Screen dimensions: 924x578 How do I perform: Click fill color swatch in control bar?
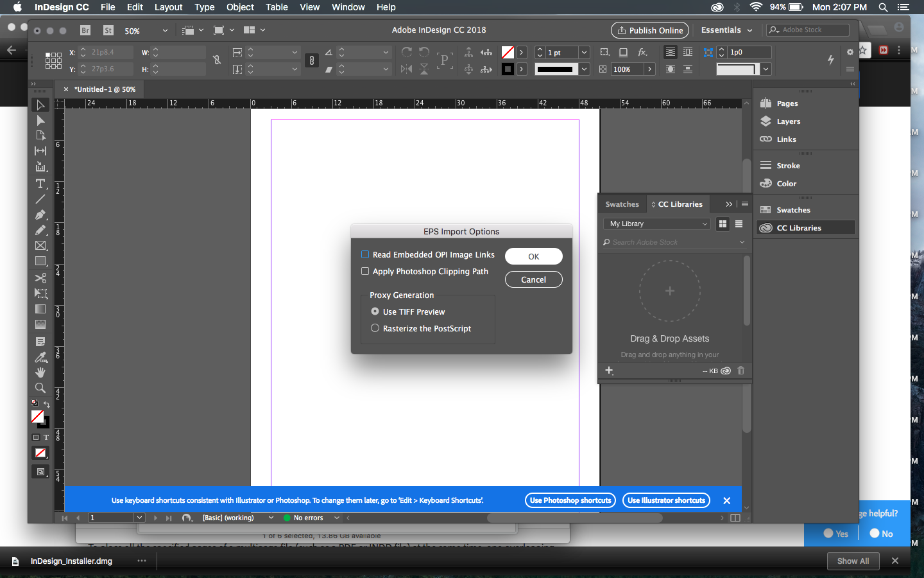pyautogui.click(x=508, y=52)
